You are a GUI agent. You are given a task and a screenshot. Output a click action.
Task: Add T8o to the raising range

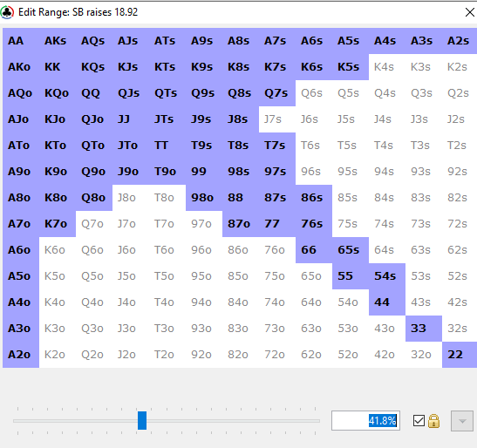coord(167,198)
